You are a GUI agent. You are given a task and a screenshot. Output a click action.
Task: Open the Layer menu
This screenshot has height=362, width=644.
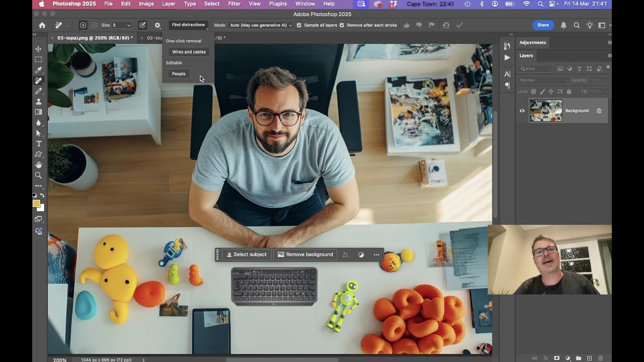(169, 4)
